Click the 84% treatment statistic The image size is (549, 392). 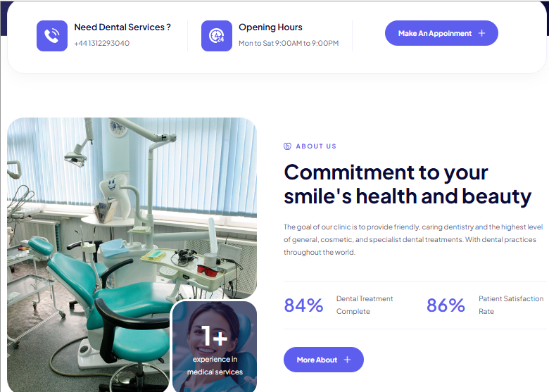(x=303, y=305)
